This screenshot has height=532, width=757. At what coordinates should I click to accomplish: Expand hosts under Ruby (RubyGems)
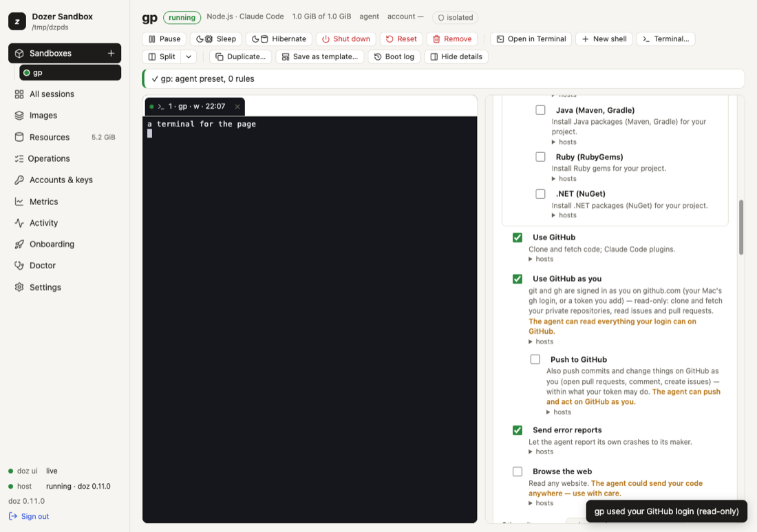click(x=564, y=179)
